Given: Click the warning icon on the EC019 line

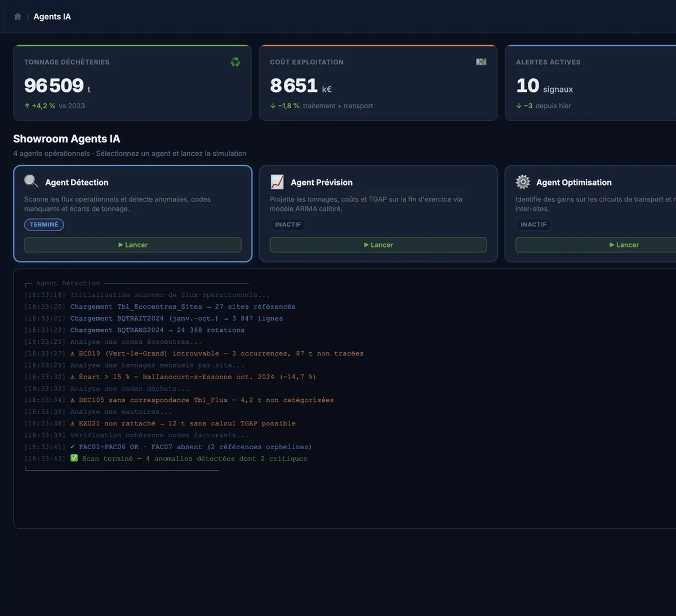Looking at the screenshot, I should click(73, 353).
